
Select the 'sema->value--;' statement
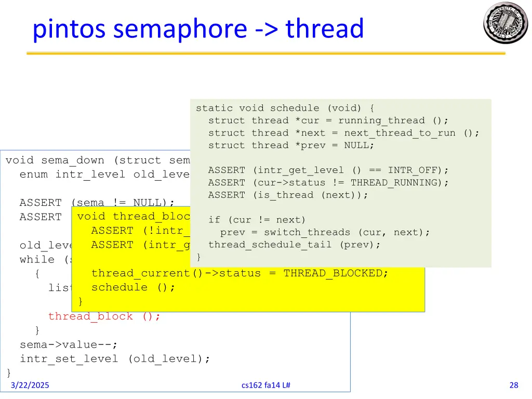pyautogui.click(x=69, y=344)
